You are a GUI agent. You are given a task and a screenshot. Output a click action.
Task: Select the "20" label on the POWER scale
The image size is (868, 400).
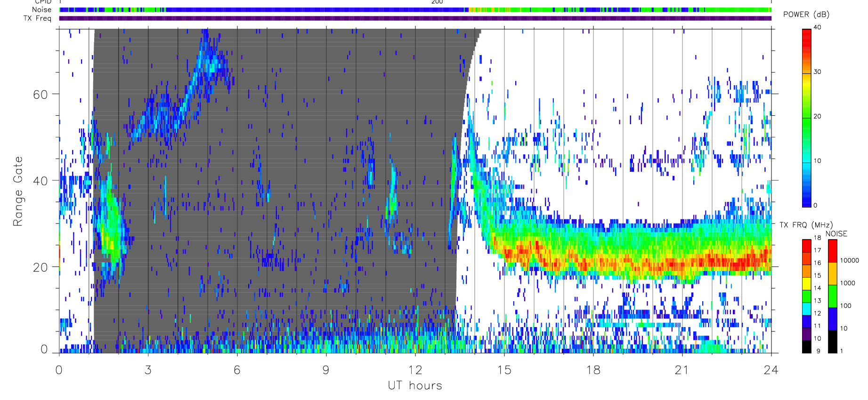817,116
